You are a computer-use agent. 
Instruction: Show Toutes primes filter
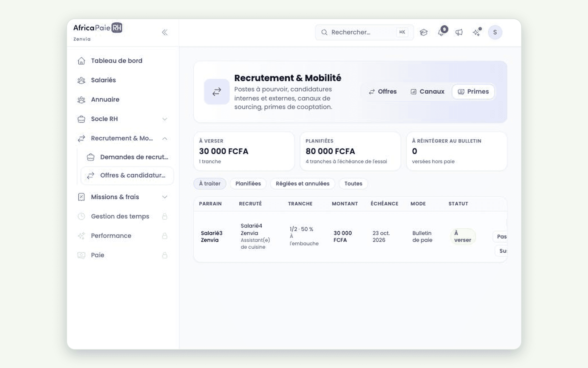[x=353, y=184]
